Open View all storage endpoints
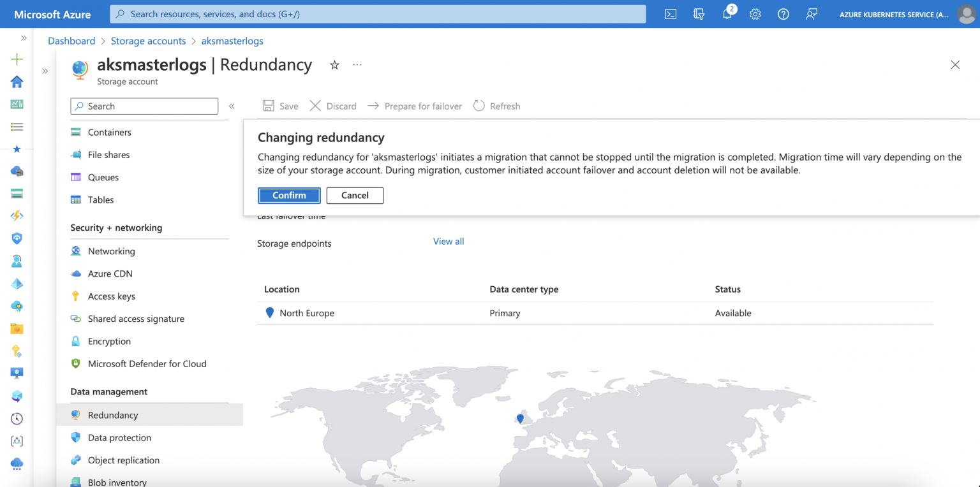This screenshot has width=980, height=487. pos(448,241)
